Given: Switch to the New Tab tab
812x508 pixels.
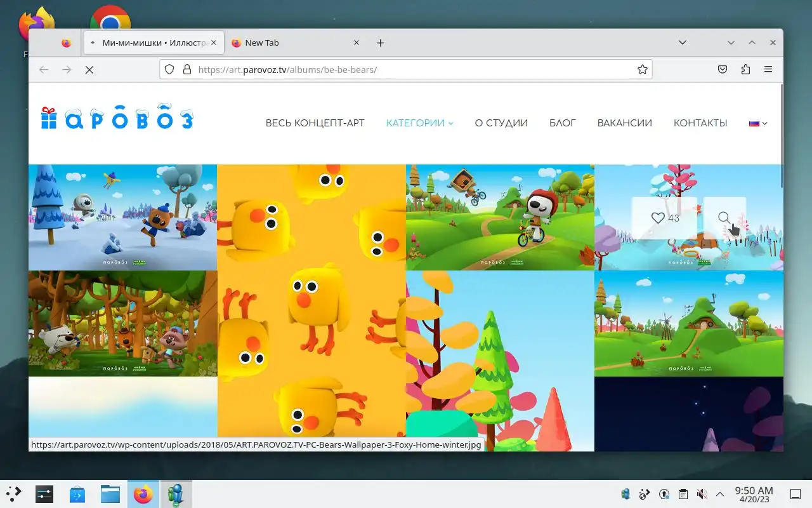Looking at the screenshot, I should point(295,43).
